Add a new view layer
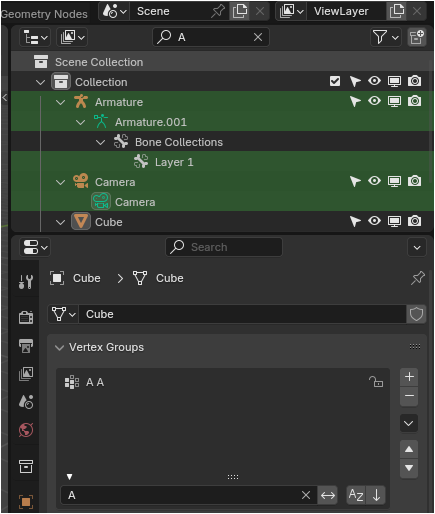 (397, 11)
